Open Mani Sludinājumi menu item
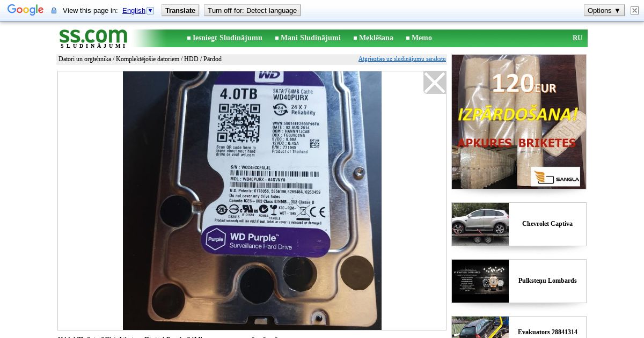This screenshot has height=338, width=644. (310, 38)
